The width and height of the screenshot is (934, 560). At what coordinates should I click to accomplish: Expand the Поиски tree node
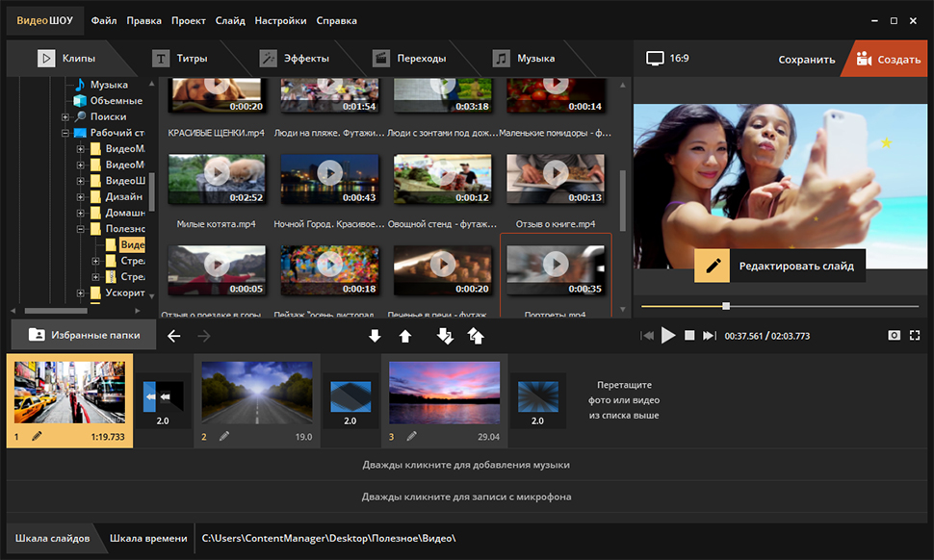[65, 116]
